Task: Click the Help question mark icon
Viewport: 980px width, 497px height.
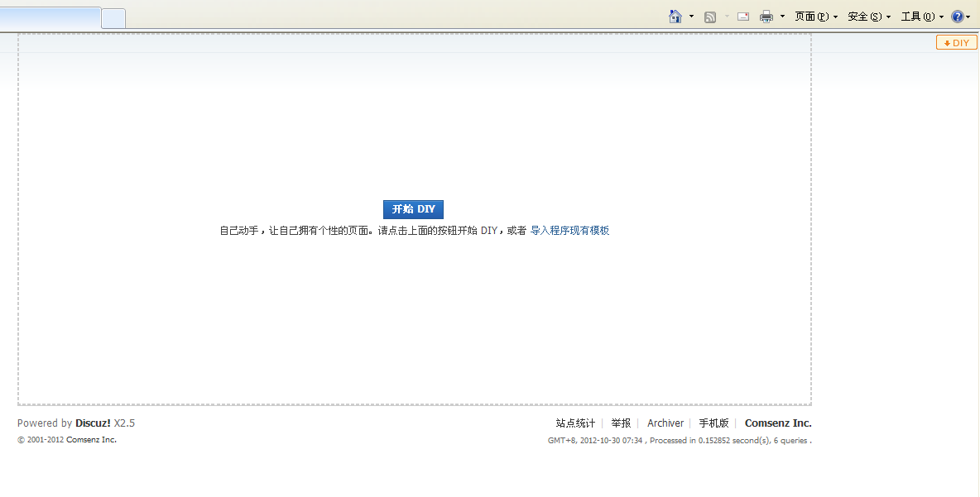Action: [x=957, y=17]
